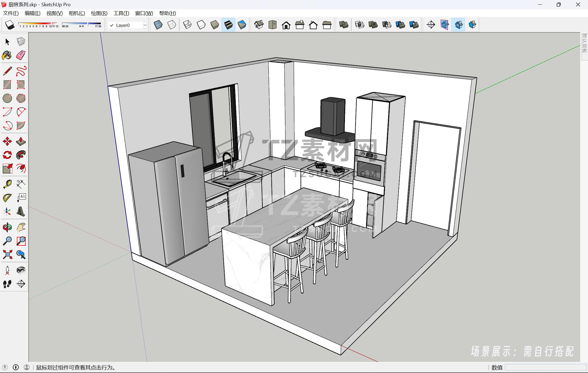Activate the Push/Pull tool
The height and width of the screenshot is (373, 588).
(21, 141)
